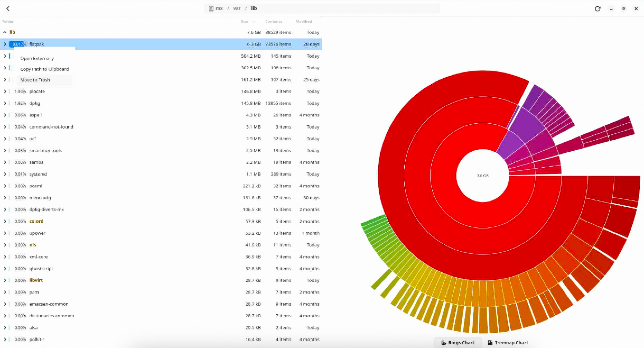Click the 83.17% usage bar for flatpak
The height and width of the screenshot is (348, 644).
18,44
